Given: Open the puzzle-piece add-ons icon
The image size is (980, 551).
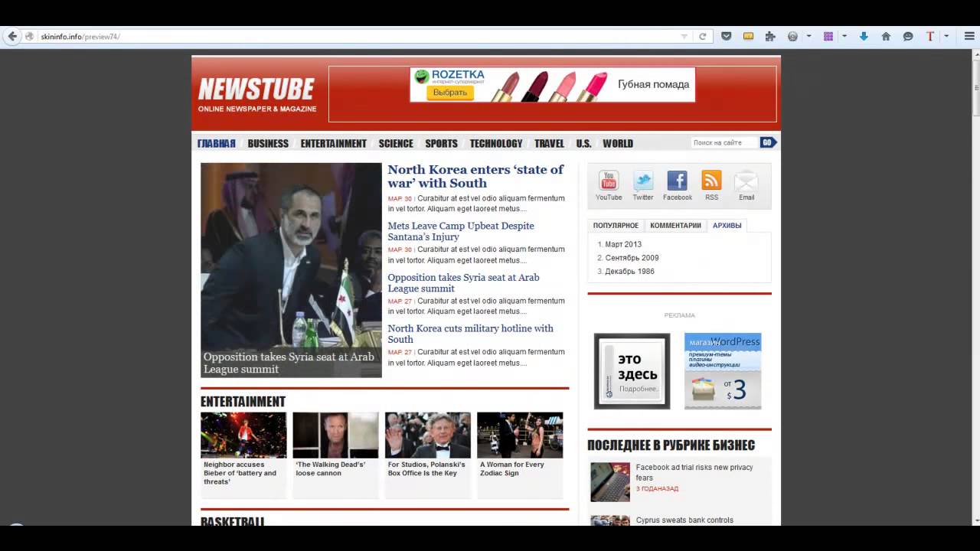Looking at the screenshot, I should click(770, 36).
